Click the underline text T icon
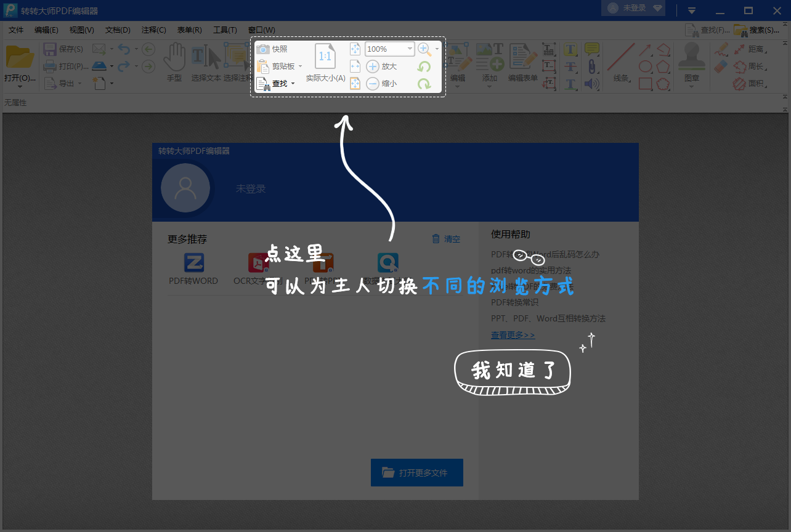 point(571,84)
